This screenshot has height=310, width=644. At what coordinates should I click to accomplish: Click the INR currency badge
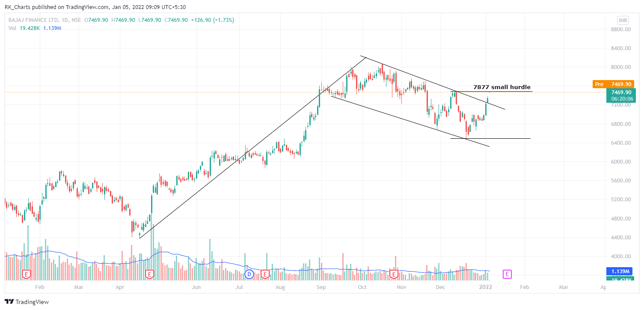coord(623,20)
